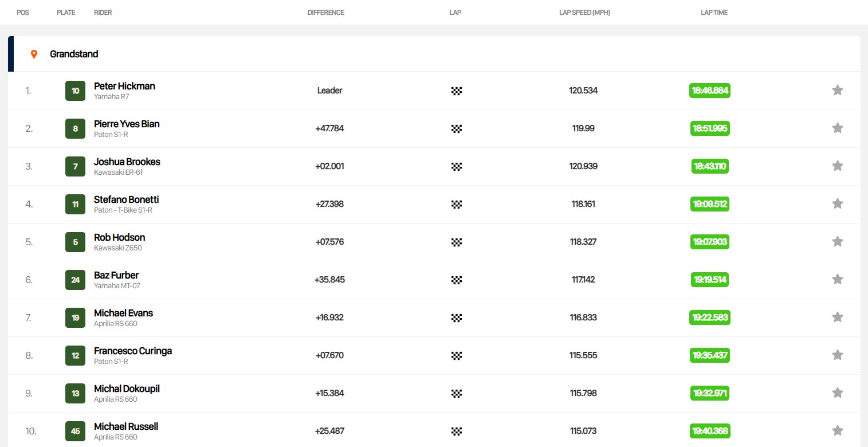Click Peter Hickman's chequered flag lap icon

click(456, 91)
